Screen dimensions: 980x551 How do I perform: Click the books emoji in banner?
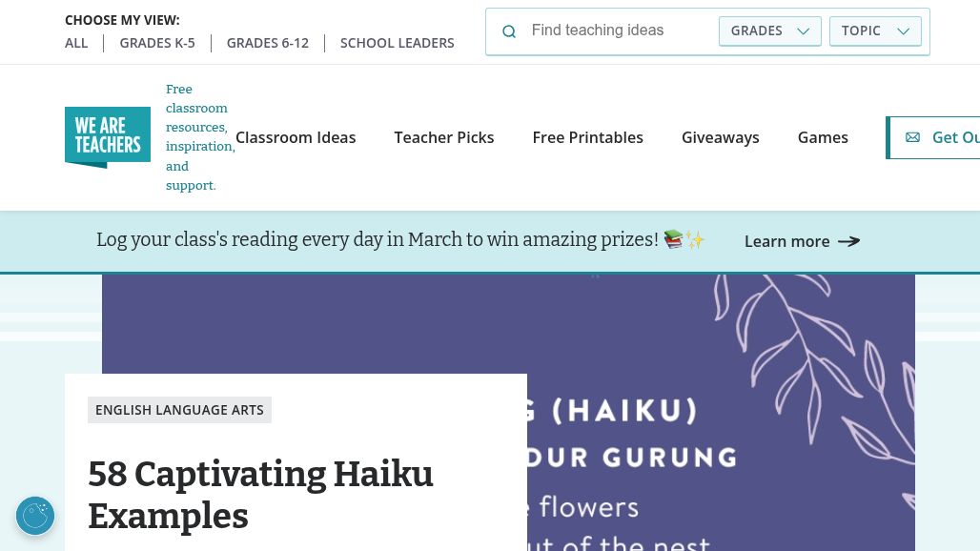coord(674,239)
